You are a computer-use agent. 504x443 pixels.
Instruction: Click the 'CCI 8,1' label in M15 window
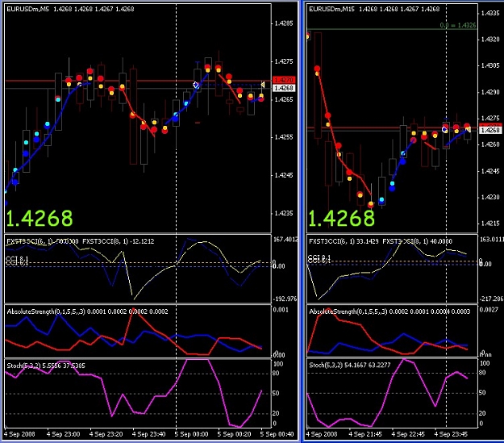319,259
